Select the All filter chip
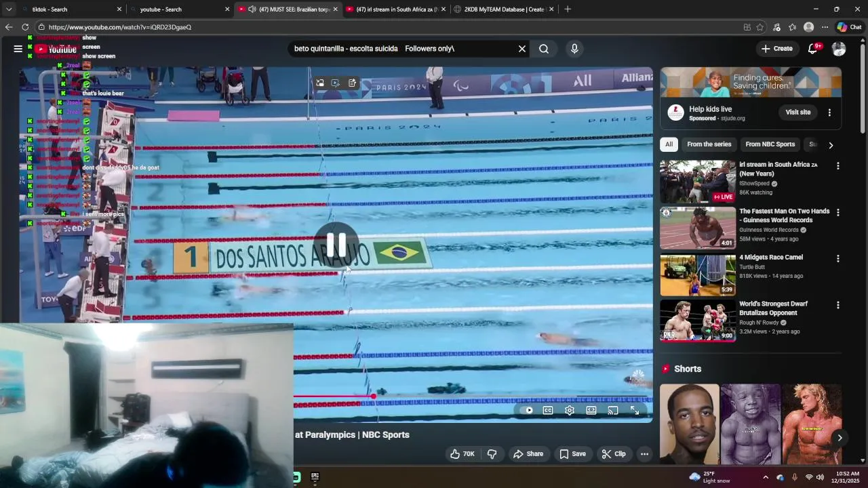This screenshot has height=488, width=868. coord(669,144)
